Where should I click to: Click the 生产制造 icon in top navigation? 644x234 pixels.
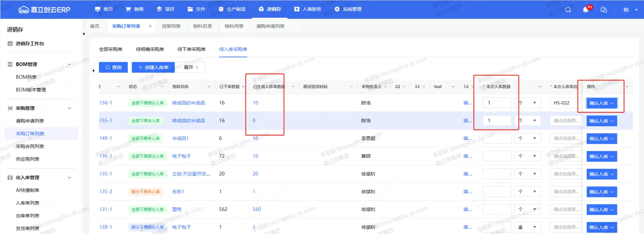221,9
